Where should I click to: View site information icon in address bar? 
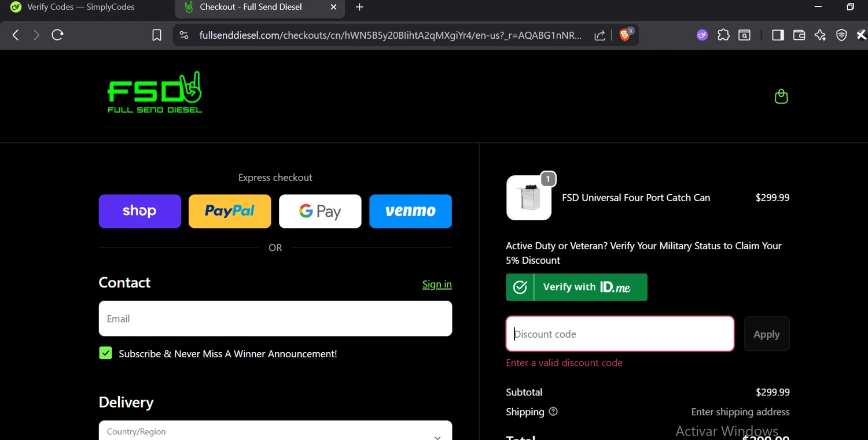[184, 35]
